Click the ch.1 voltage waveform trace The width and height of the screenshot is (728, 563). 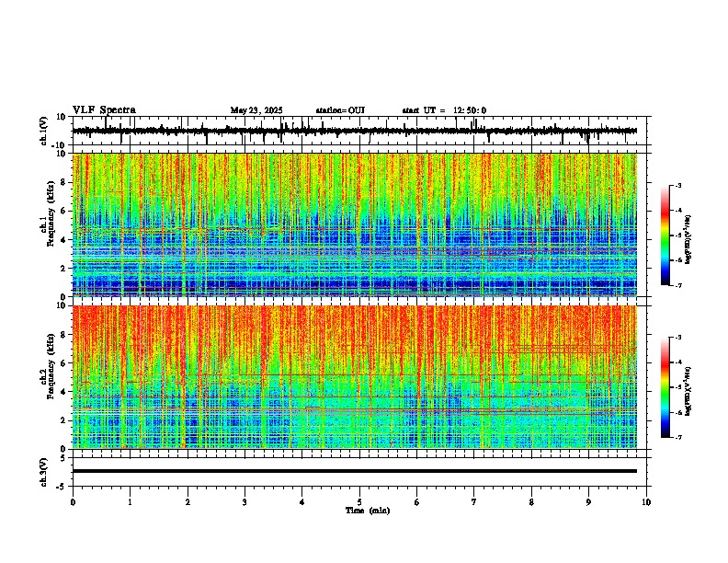point(355,131)
